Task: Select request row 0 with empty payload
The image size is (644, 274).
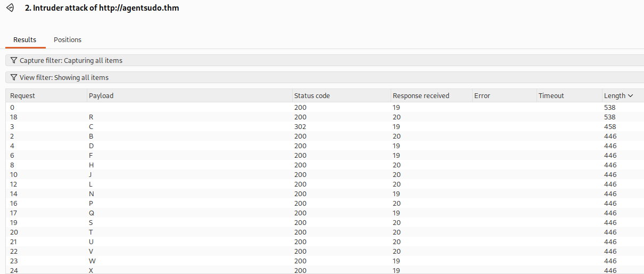Action: click(x=325, y=107)
